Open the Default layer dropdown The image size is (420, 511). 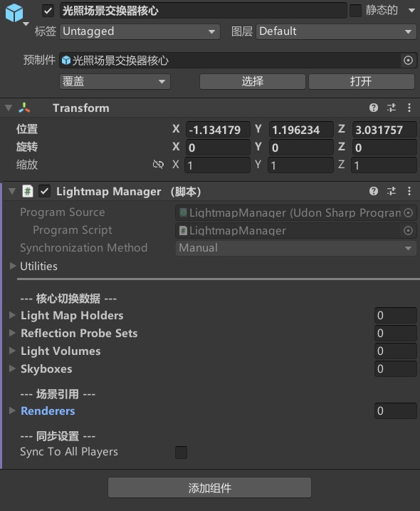[336, 31]
